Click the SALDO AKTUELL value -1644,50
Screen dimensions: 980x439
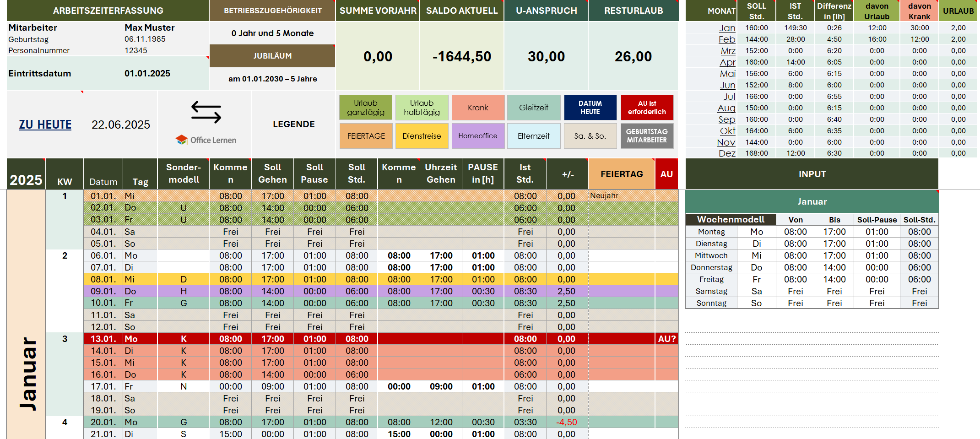461,56
